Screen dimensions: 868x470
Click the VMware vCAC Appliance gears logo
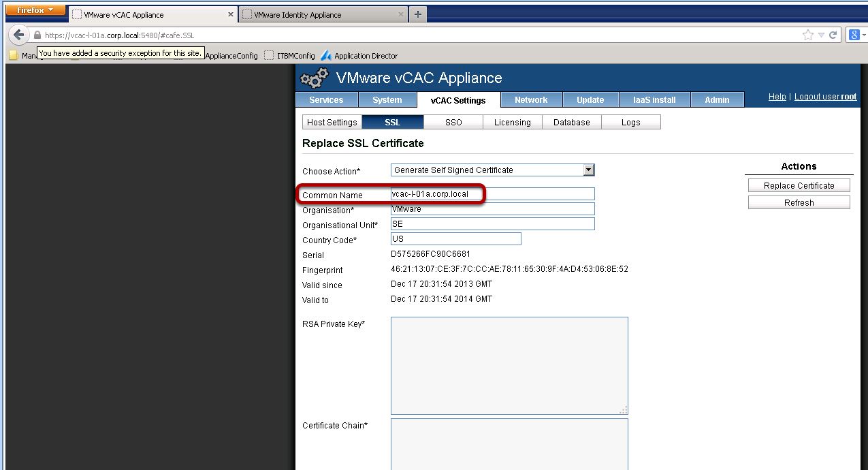(x=315, y=78)
